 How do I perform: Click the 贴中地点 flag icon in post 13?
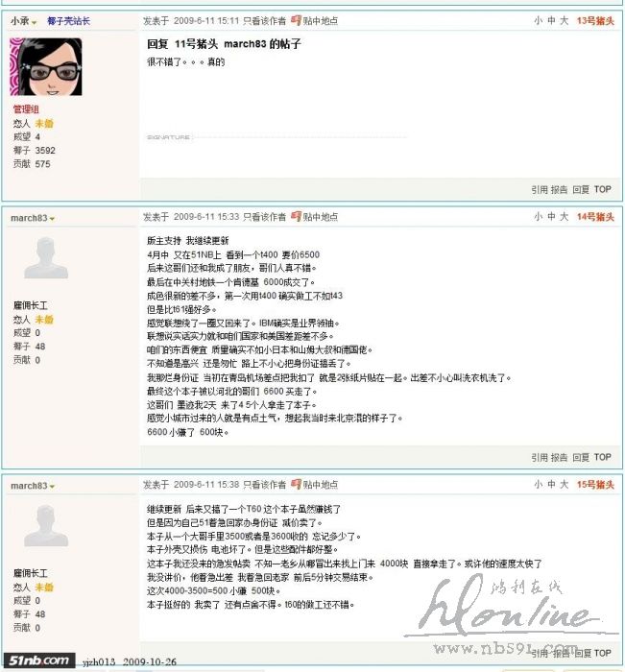296,20
